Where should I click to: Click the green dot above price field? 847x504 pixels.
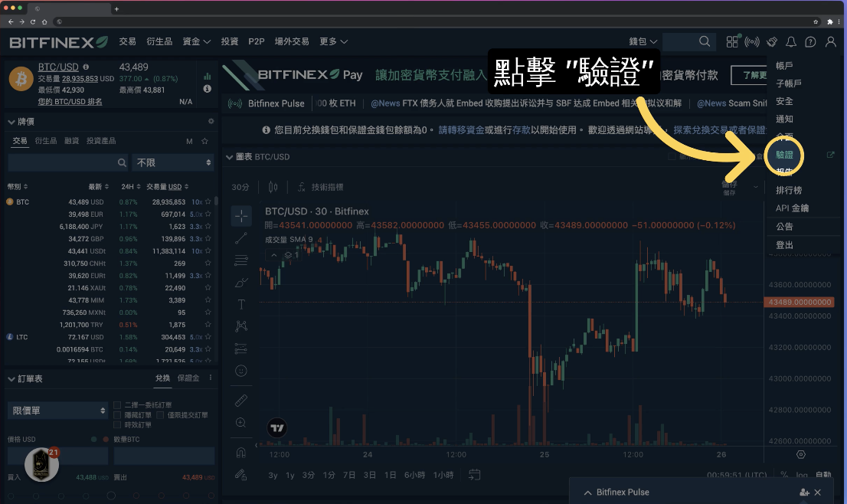[x=94, y=439]
